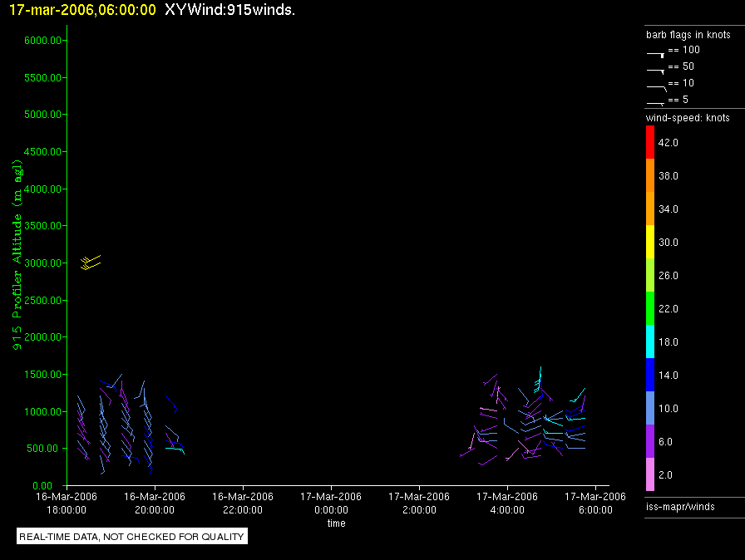The width and height of the screenshot is (745, 560).
Task: Click the 17-Mar-2006 2:00:00 time label
Action: tap(419, 503)
